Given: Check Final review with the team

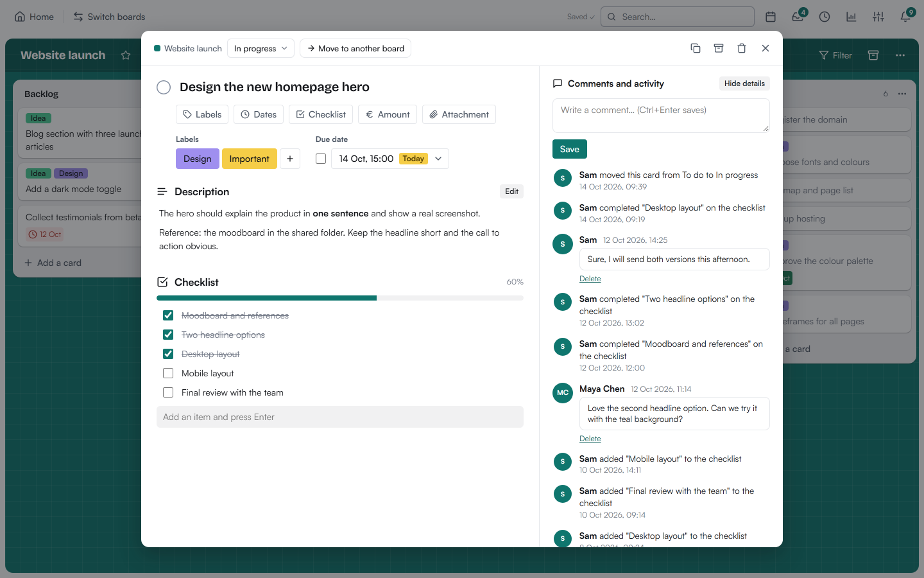Looking at the screenshot, I should click(168, 392).
